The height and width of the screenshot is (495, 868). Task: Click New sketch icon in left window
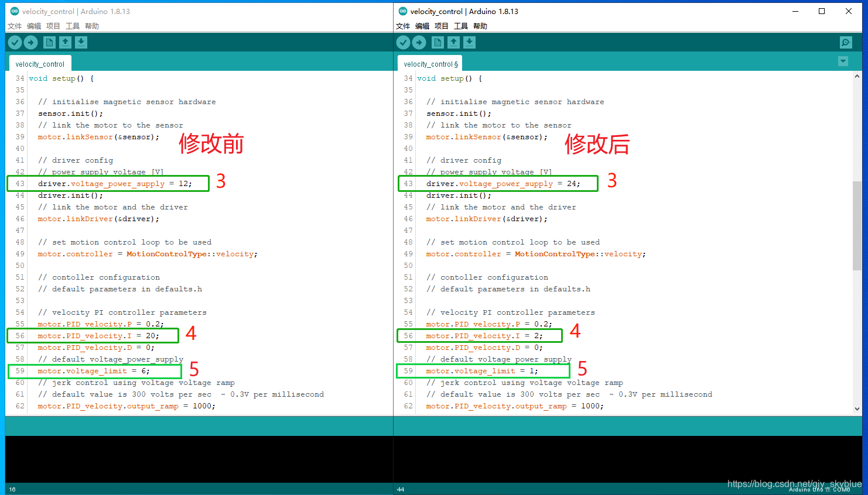click(50, 42)
